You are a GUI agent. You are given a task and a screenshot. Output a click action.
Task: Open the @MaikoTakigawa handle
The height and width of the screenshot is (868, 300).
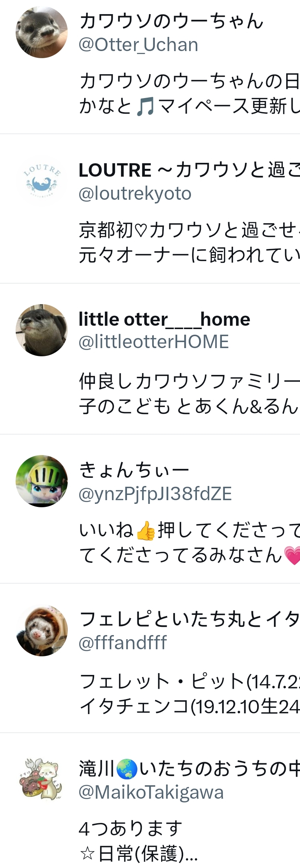point(151,792)
